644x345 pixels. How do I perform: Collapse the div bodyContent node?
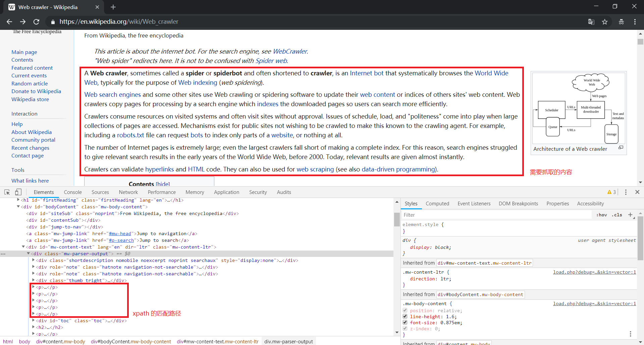coord(18,207)
